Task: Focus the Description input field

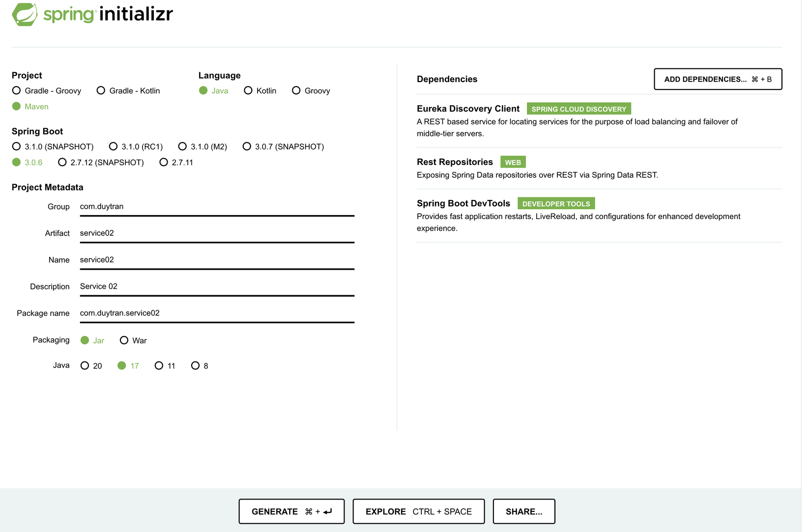Action: (x=216, y=286)
